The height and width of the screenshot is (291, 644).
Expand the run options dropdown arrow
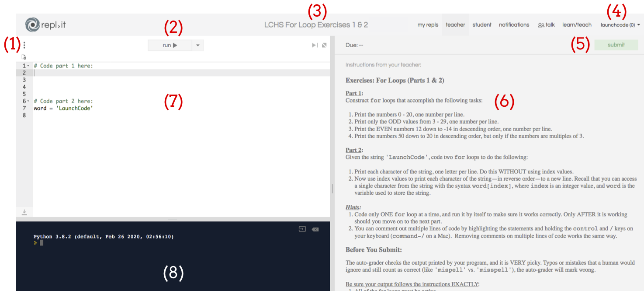[197, 45]
